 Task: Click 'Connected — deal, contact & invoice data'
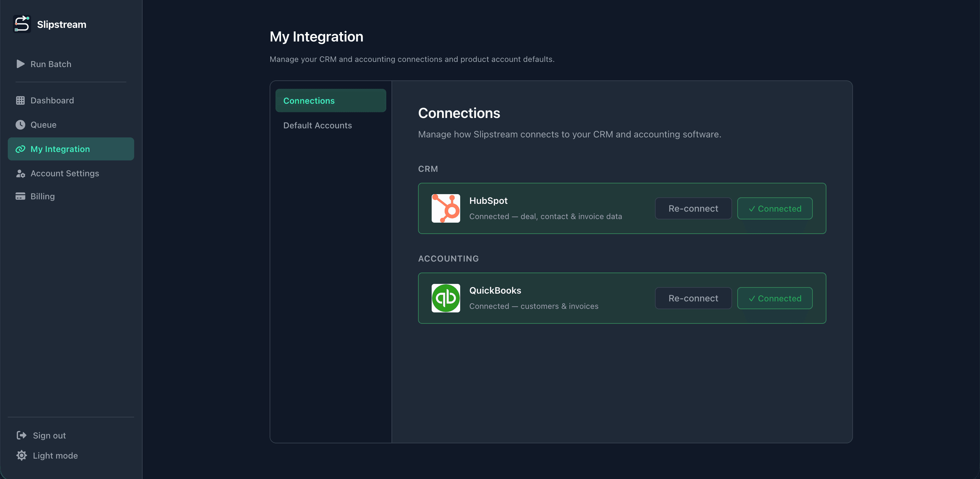pos(545,216)
